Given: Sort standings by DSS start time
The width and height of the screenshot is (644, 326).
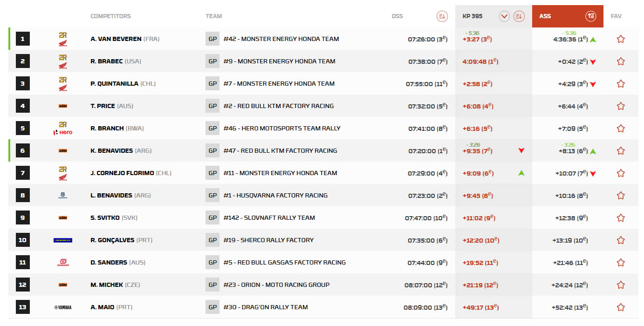Looking at the screenshot, I should (x=442, y=16).
